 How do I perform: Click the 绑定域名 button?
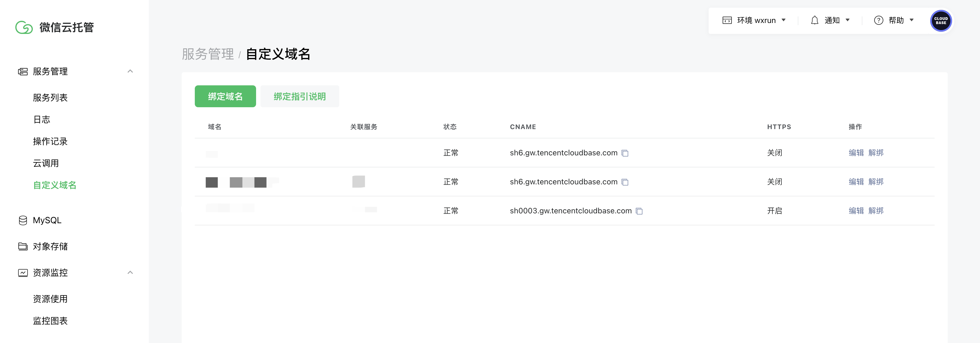225,97
